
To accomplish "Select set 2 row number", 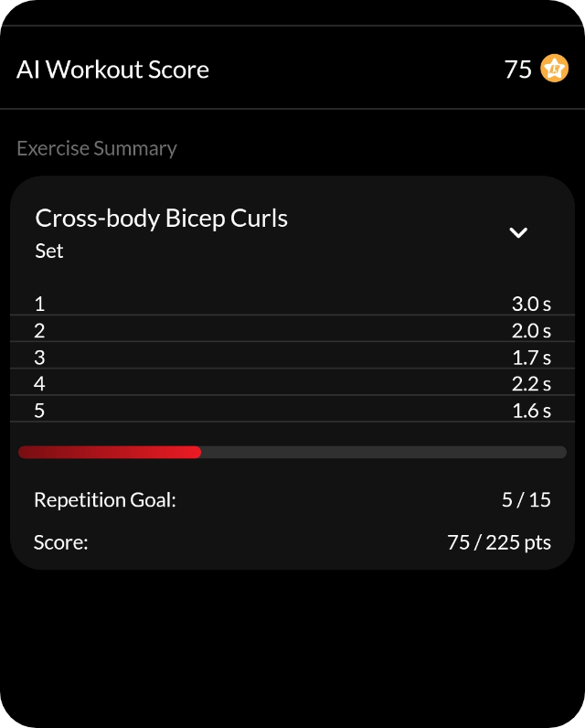I will [39, 330].
